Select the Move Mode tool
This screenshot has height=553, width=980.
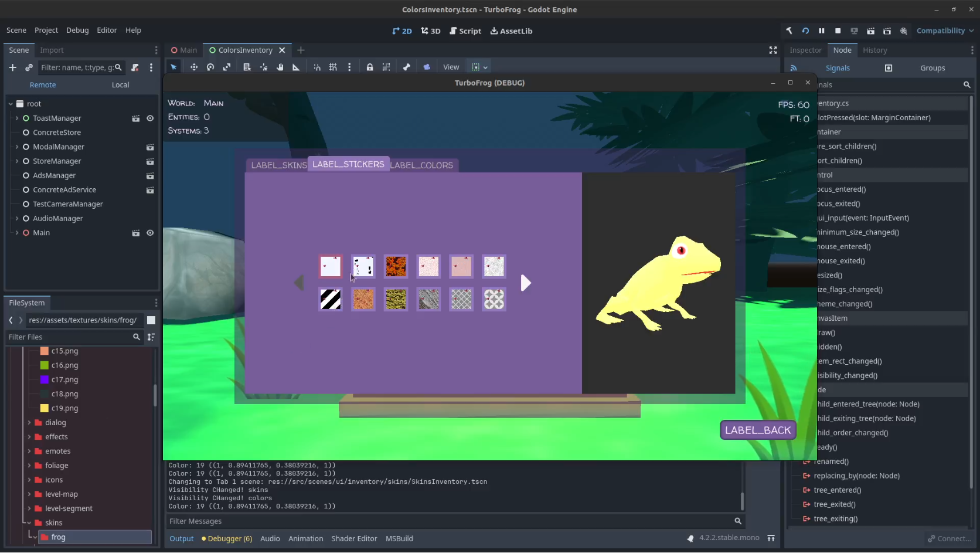tap(194, 67)
